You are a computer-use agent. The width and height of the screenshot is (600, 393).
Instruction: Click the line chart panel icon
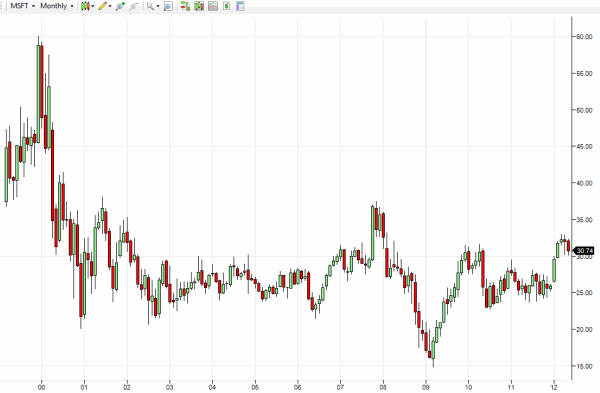pos(213,6)
